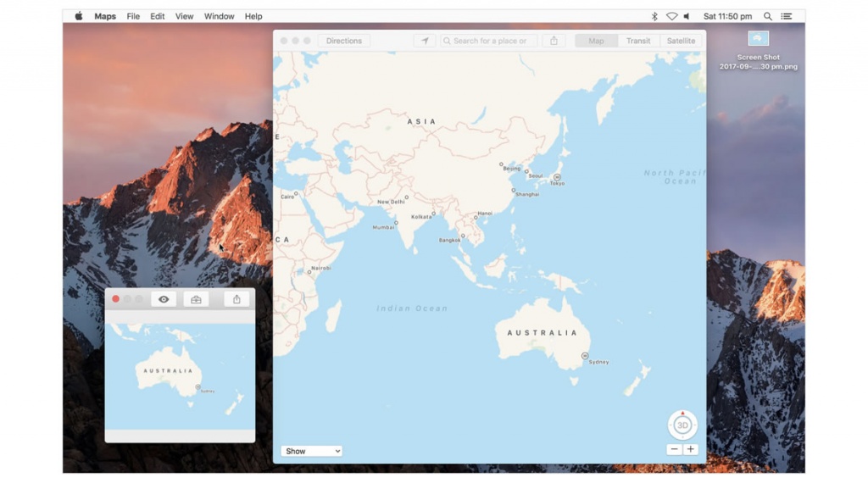Image resolution: width=868 pixels, height=489 pixels.
Task: Click the Tokyo city marker
Action: click(x=557, y=178)
